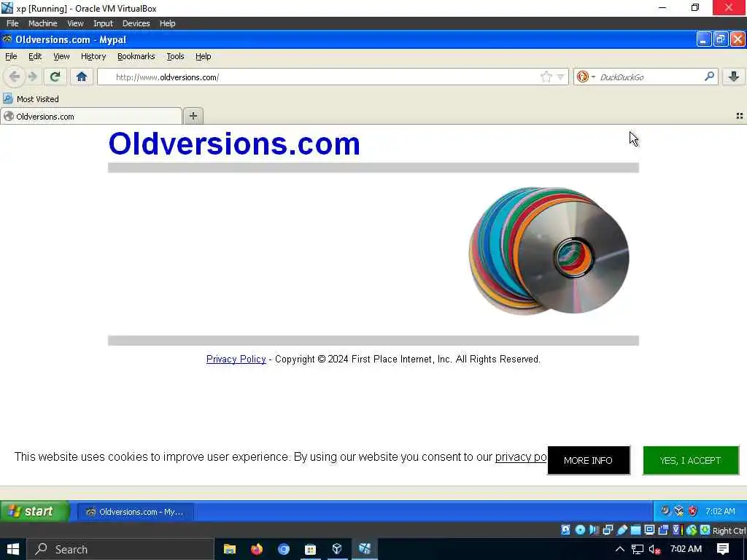Open the Windows notification center icon
The image size is (747, 560).
point(723,549)
